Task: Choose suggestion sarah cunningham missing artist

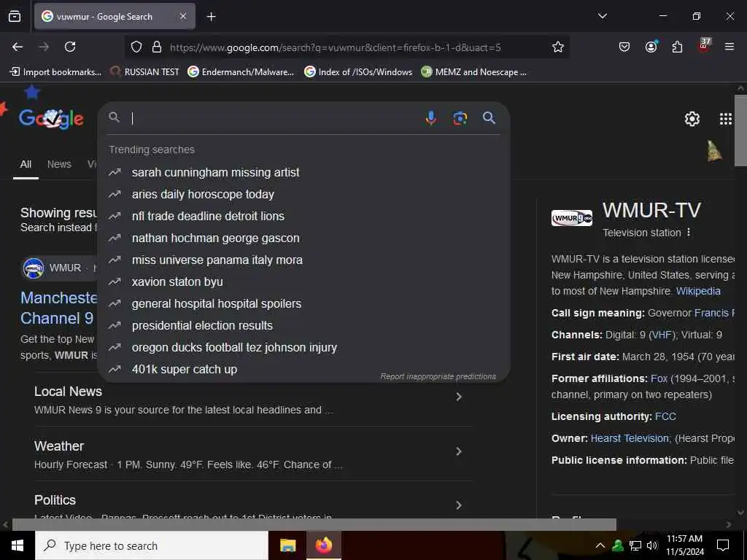Action: click(x=304, y=172)
